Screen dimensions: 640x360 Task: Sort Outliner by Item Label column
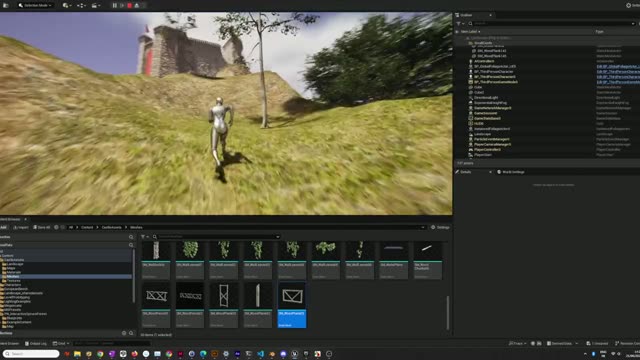[470, 31]
